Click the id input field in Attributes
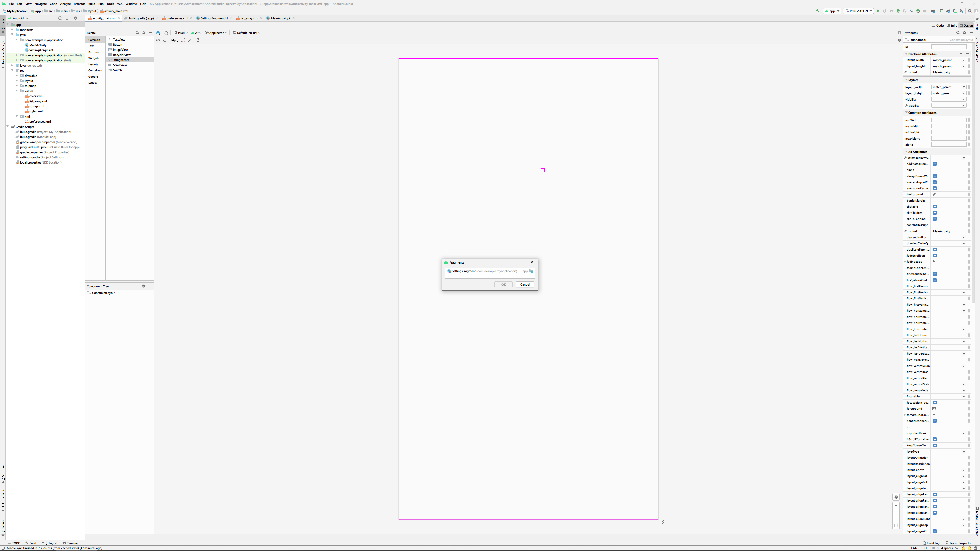The width and height of the screenshot is (980, 551). tap(948, 47)
